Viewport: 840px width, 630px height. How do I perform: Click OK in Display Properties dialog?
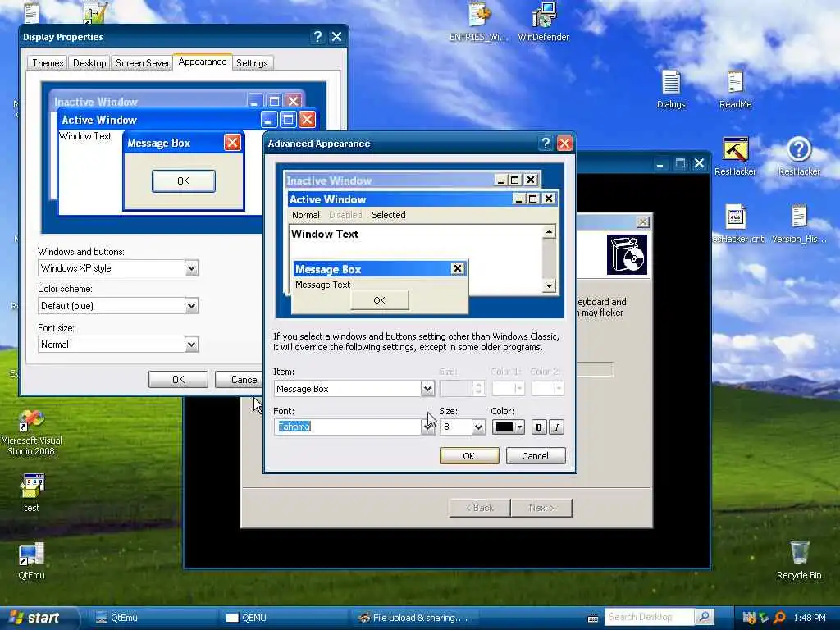pos(178,379)
